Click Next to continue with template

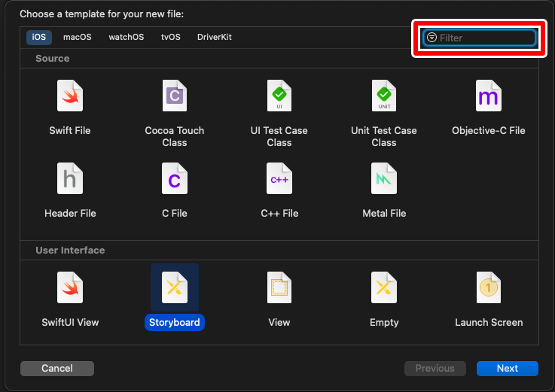coord(508,368)
